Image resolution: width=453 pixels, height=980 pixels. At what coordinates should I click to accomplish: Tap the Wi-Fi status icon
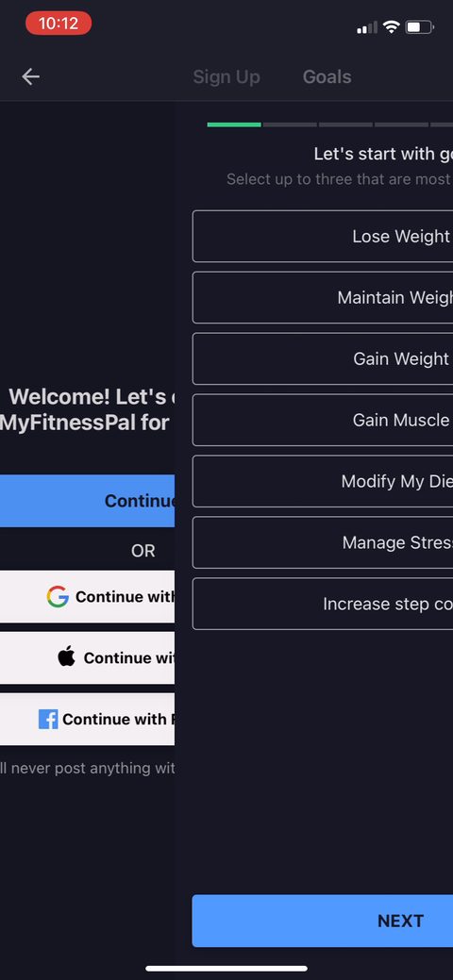tap(392, 26)
